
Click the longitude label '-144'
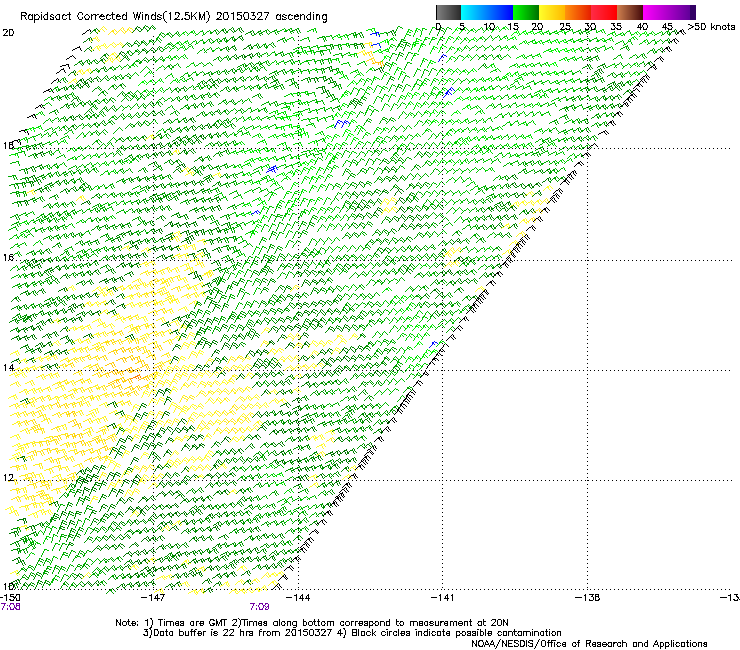click(x=298, y=598)
